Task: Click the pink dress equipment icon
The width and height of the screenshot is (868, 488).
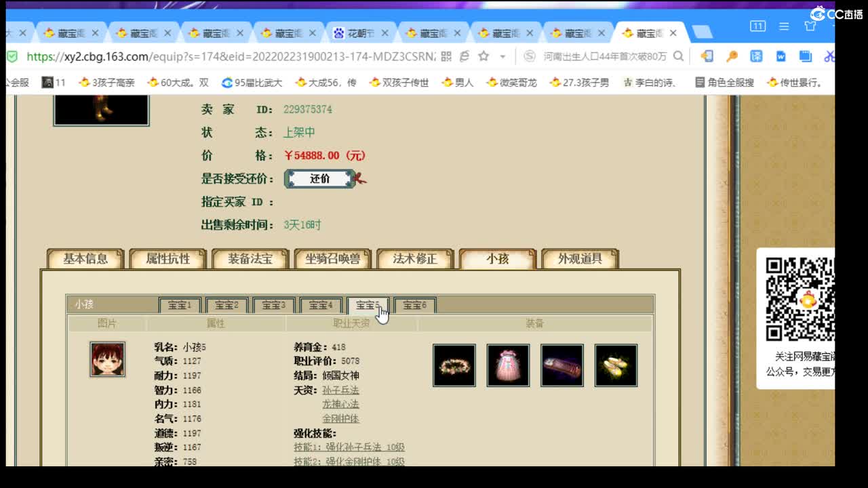Action: pyautogui.click(x=508, y=365)
